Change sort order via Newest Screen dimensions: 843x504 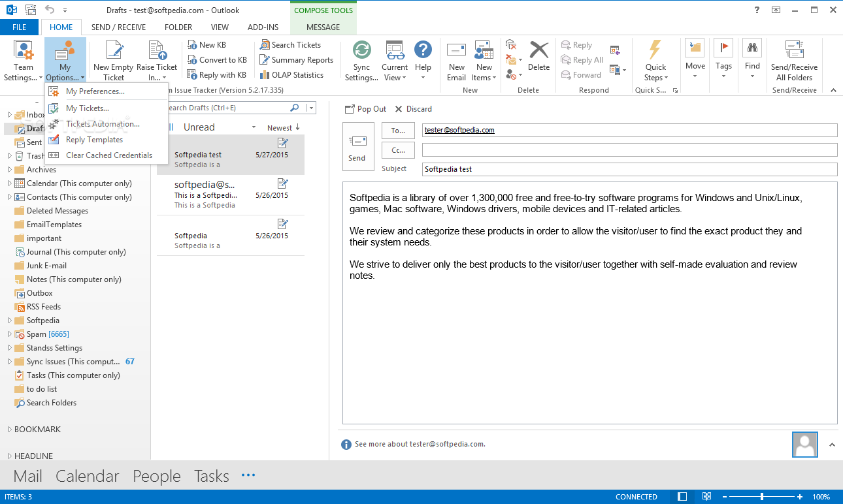coord(284,127)
